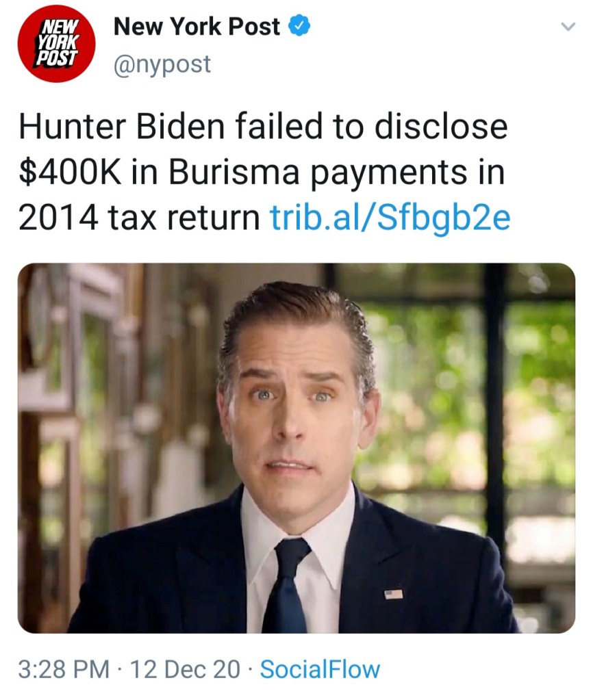The image size is (593, 700).
Task: Open the SocialFlow source link
Action: tap(320, 669)
